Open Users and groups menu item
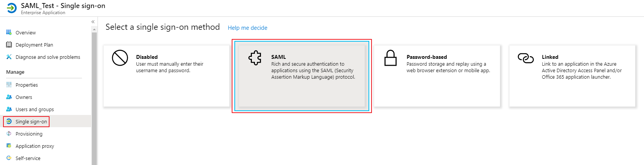 click(34, 109)
